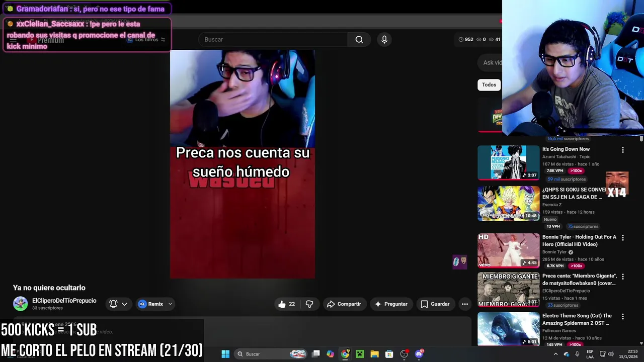
Task: Open options for Electro Theme Song video
Action: point(623,317)
